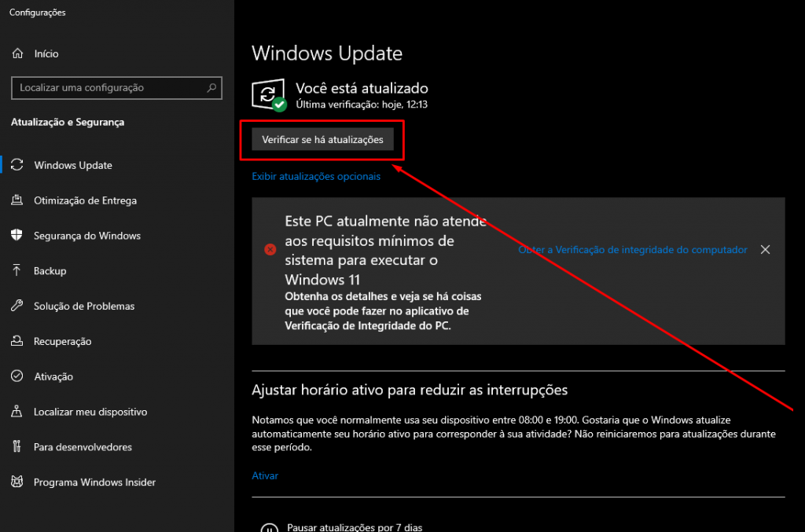Click the Início home icon
The width and height of the screenshot is (805, 532).
point(17,53)
